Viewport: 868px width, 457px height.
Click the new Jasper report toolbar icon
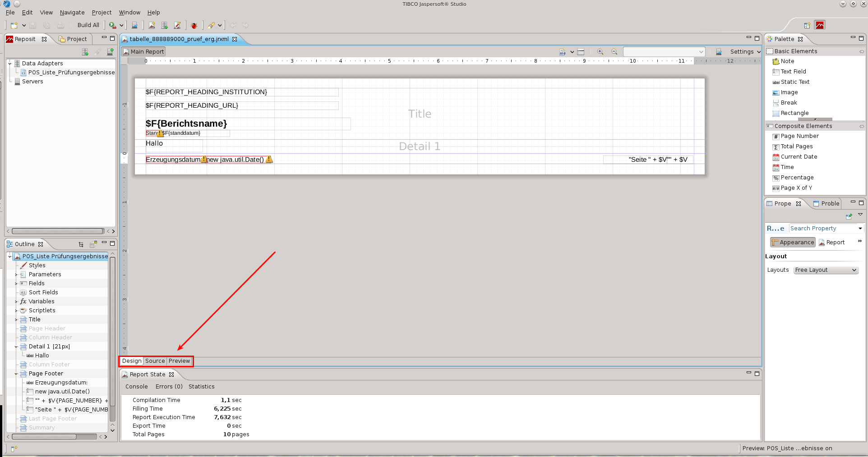152,26
